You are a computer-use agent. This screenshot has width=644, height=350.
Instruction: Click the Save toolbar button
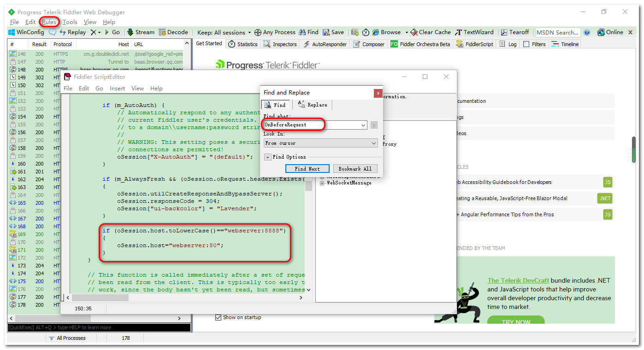click(x=333, y=32)
